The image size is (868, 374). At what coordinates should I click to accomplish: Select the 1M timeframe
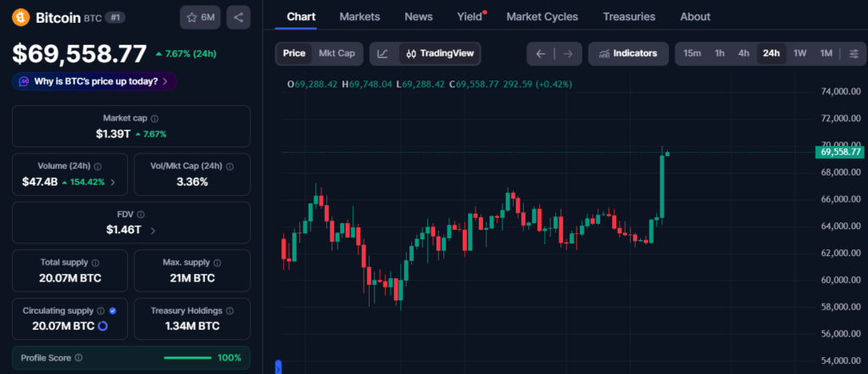pyautogui.click(x=826, y=53)
